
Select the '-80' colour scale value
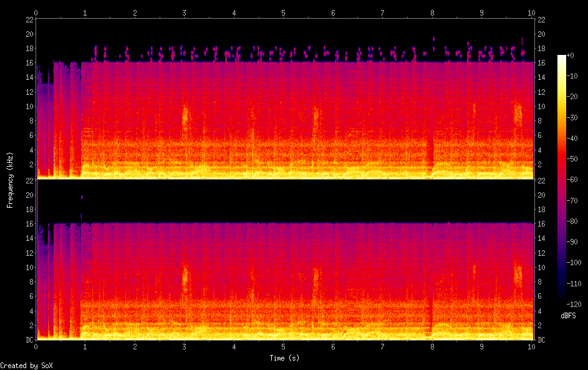[572, 221]
